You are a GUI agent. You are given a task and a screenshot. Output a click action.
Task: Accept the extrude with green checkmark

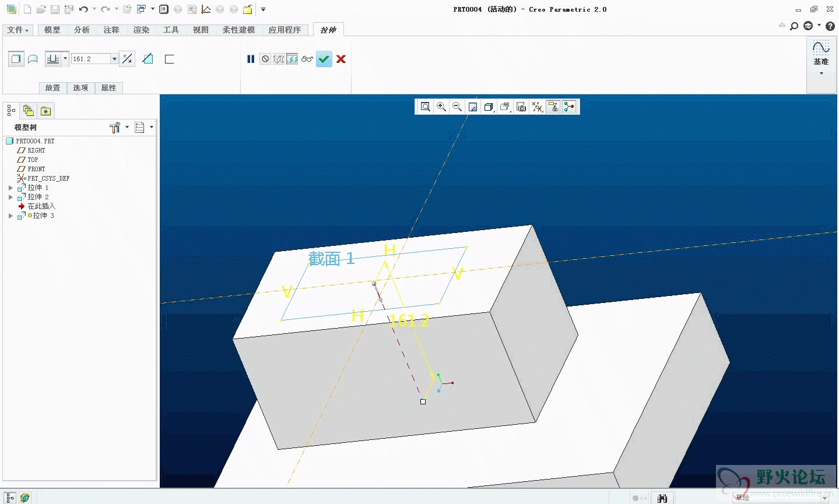click(x=324, y=59)
